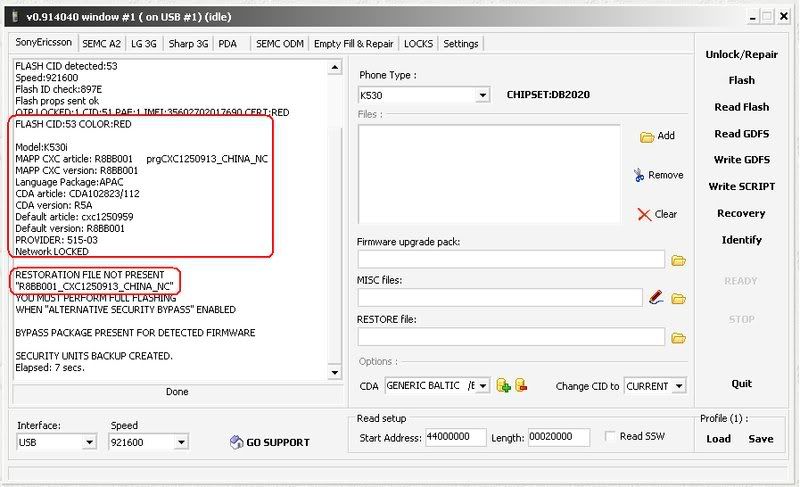Click the Remove scissors icon
The width and height of the screenshot is (800, 487).
click(x=639, y=175)
